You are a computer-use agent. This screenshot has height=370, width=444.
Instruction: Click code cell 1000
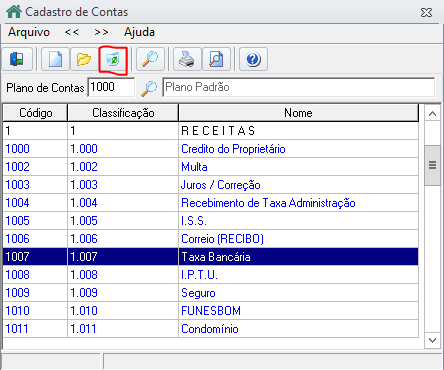[35, 149]
